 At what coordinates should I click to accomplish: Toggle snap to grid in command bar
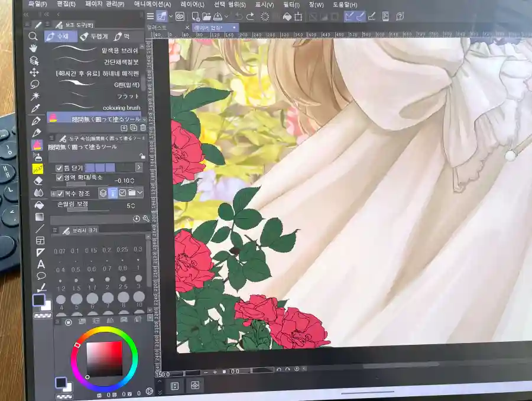click(x=372, y=17)
